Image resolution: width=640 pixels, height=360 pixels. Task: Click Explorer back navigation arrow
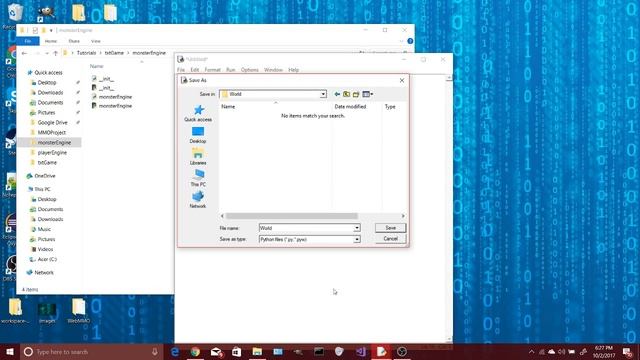click(24, 53)
